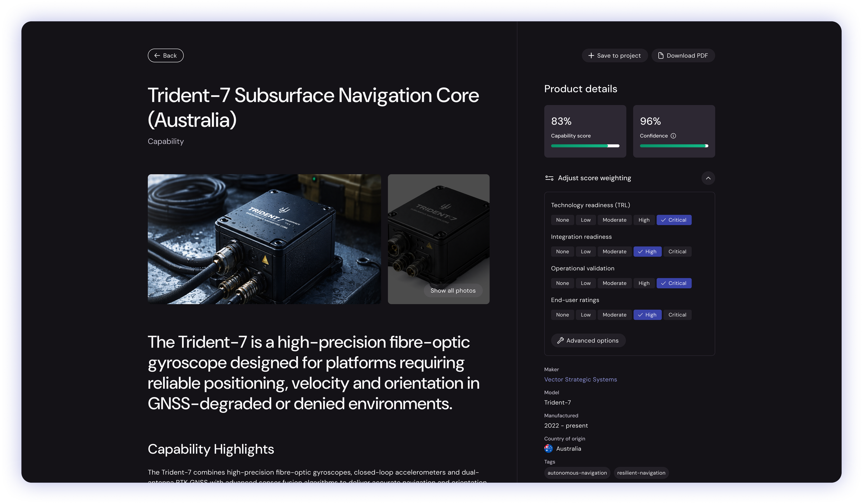Click the wrench icon in Advanced options

pyautogui.click(x=561, y=340)
